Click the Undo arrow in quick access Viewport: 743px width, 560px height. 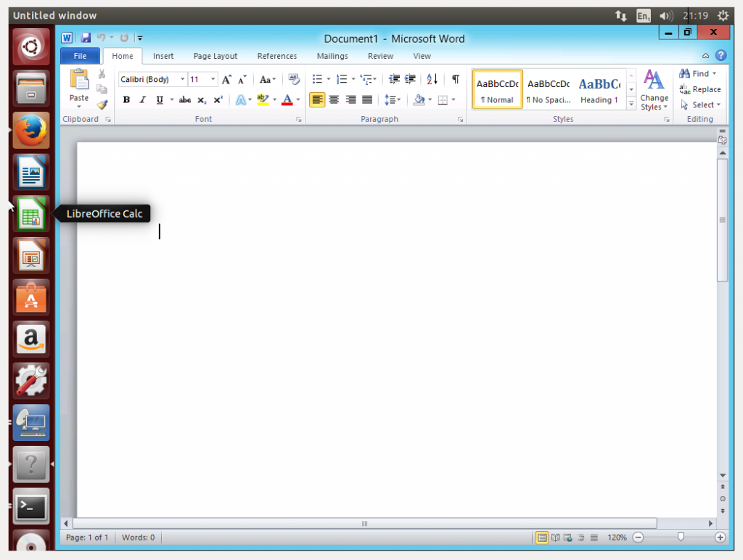101,38
